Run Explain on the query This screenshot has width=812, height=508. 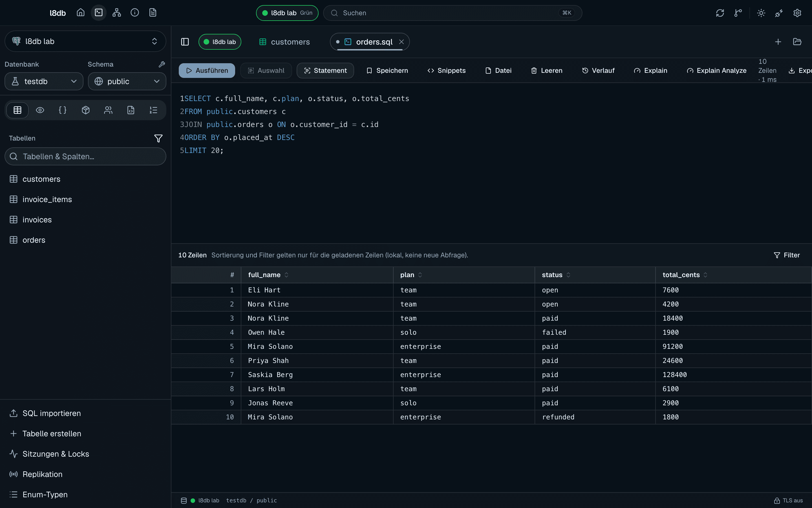click(x=651, y=71)
